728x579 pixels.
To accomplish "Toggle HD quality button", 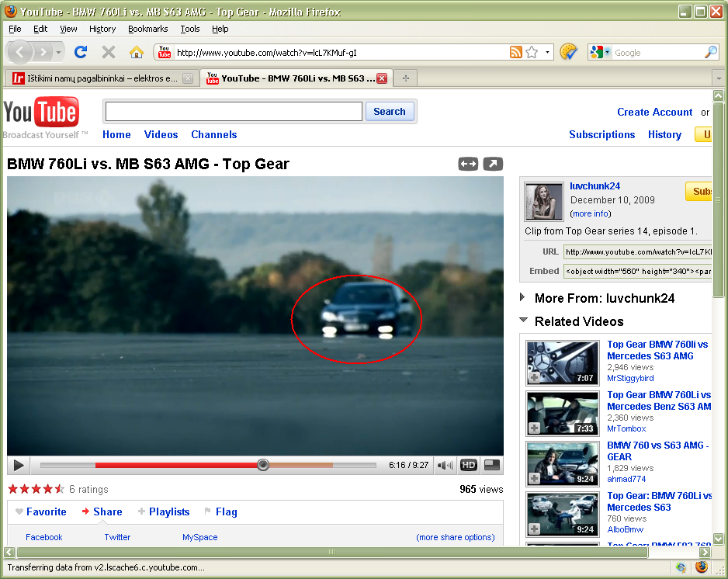I will 469,465.
